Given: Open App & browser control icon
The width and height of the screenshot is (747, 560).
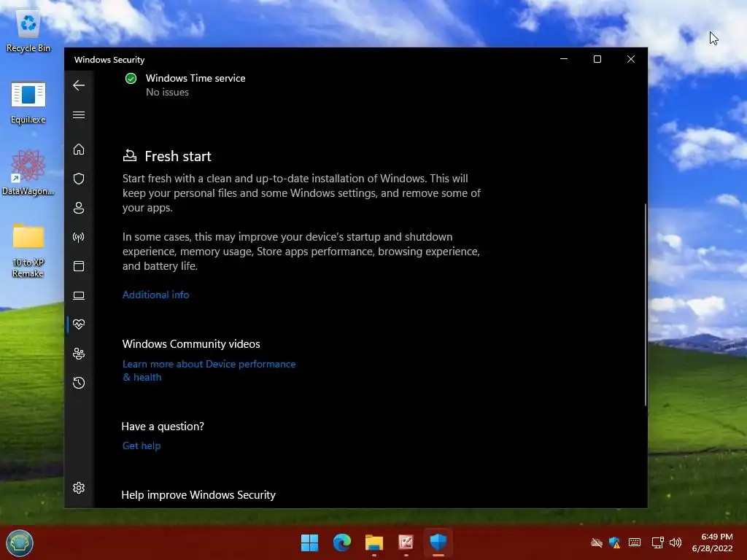Looking at the screenshot, I should 79,266.
